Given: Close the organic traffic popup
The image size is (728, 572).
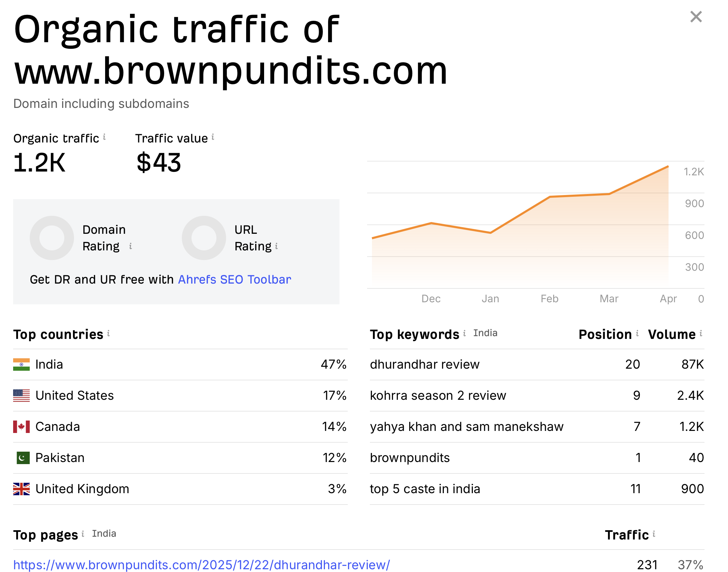Looking at the screenshot, I should click(696, 17).
